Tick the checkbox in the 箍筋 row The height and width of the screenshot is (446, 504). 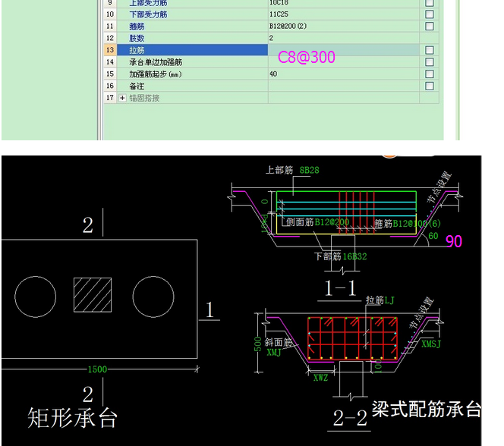pyautogui.click(x=429, y=26)
